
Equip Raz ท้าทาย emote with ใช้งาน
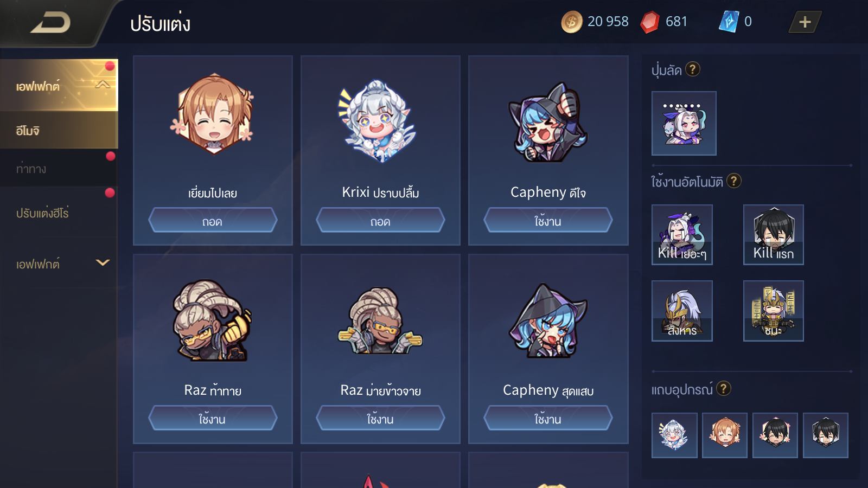click(x=213, y=418)
